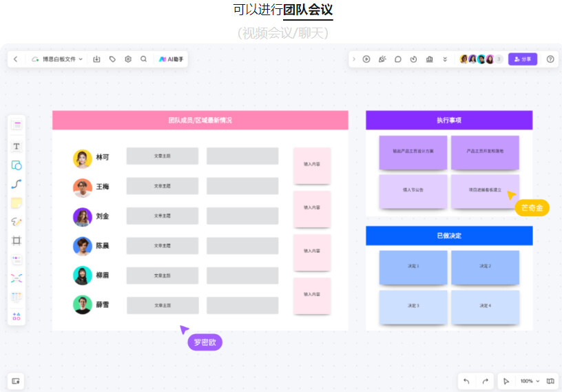Activate the pen drawing tool
Viewport: 562px width, 392px height.
(x=17, y=222)
